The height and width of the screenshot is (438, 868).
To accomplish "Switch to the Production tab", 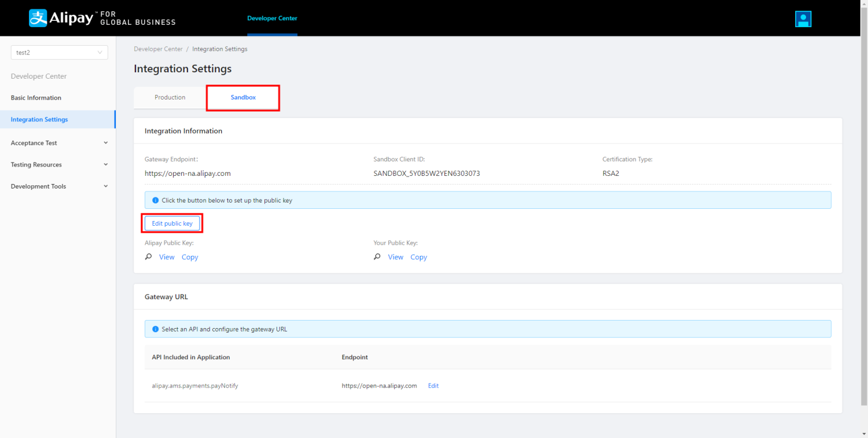I will click(170, 98).
